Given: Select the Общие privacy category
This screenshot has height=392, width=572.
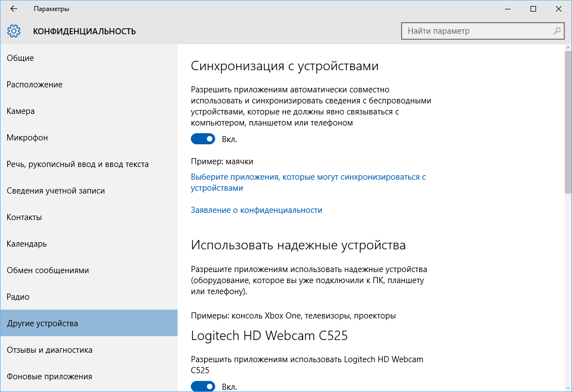Looking at the screenshot, I should (19, 58).
